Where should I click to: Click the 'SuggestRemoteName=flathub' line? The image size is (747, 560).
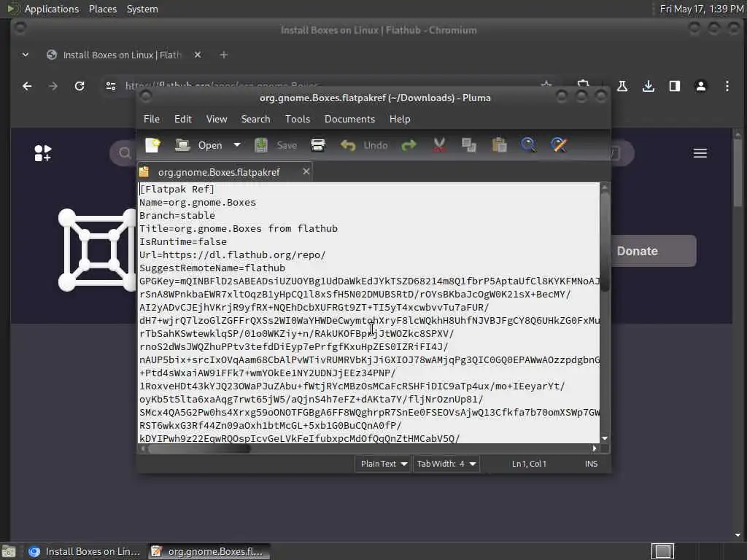tap(212, 268)
